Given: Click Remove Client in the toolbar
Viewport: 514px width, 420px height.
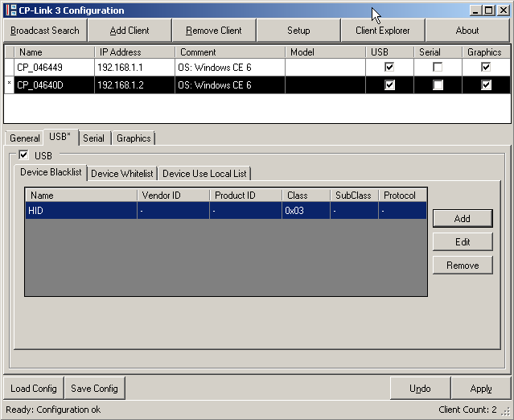Looking at the screenshot, I should (x=214, y=31).
